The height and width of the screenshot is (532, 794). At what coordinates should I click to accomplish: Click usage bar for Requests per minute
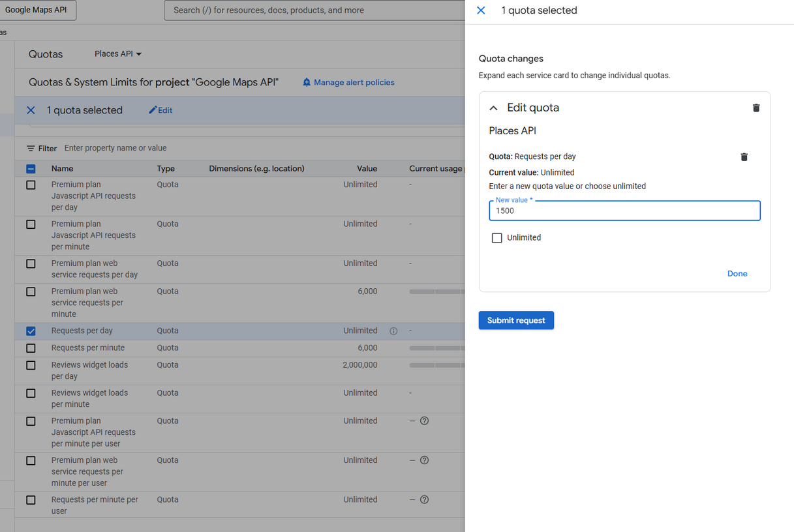click(436, 348)
